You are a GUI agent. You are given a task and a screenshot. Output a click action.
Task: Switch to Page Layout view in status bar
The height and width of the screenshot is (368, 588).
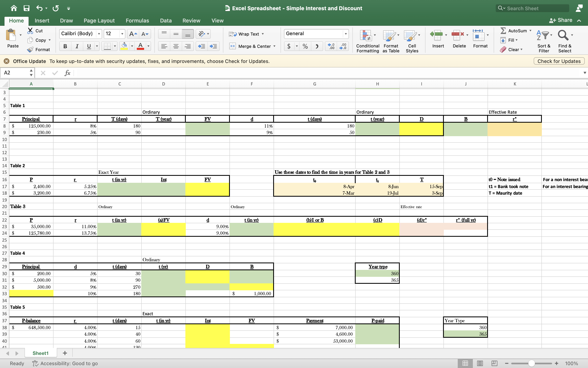coord(480,363)
